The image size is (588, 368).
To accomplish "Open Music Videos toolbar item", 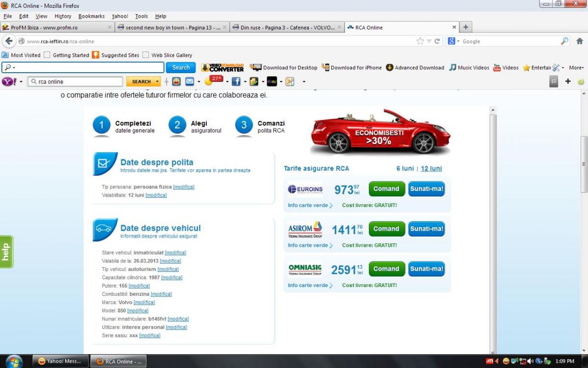I will pos(469,68).
